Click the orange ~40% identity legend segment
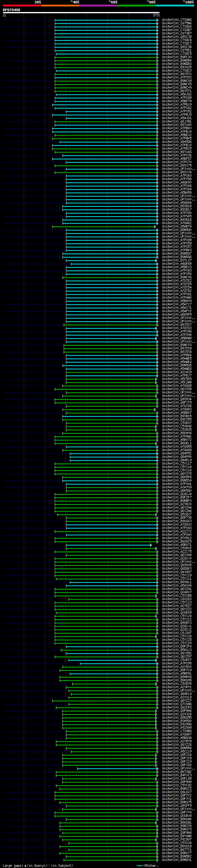The height and width of the screenshot is (868, 197). click(60, 6)
